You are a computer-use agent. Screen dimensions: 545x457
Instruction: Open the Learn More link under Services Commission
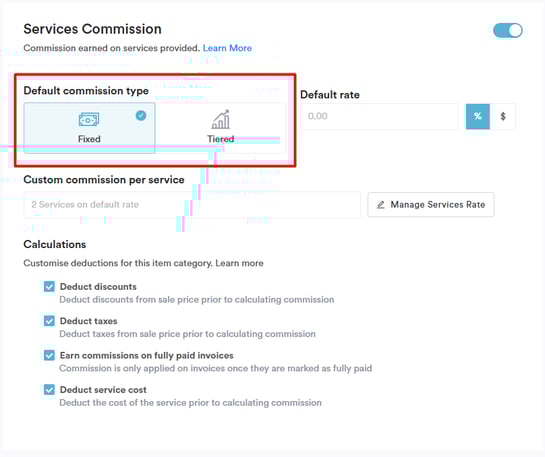227,48
